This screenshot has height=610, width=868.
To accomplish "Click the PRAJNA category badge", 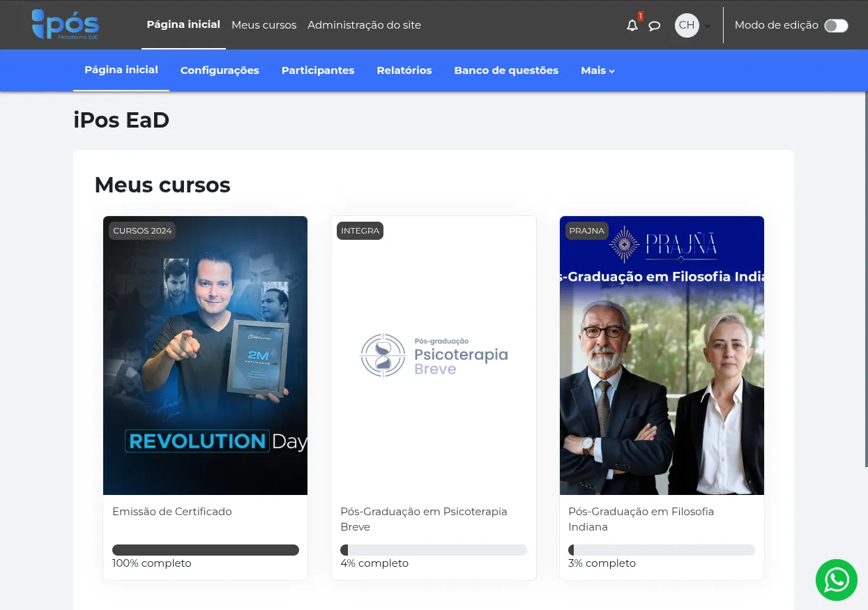I will point(586,231).
